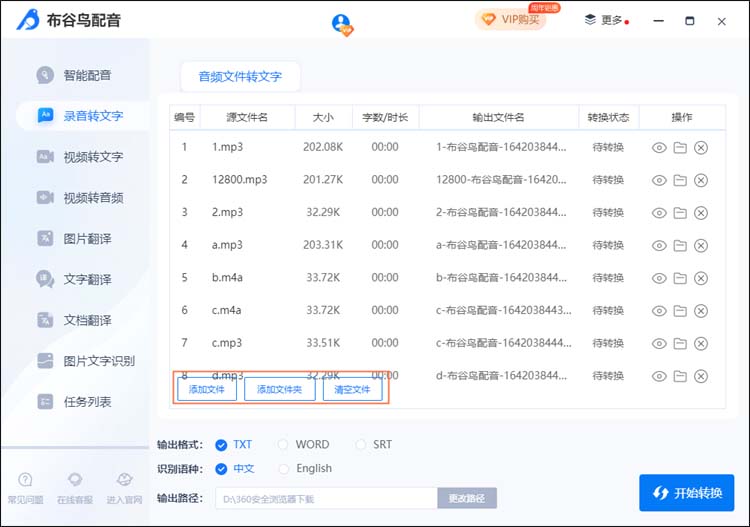Open the output folder for 1.mp3
750x527 pixels.
680,148
